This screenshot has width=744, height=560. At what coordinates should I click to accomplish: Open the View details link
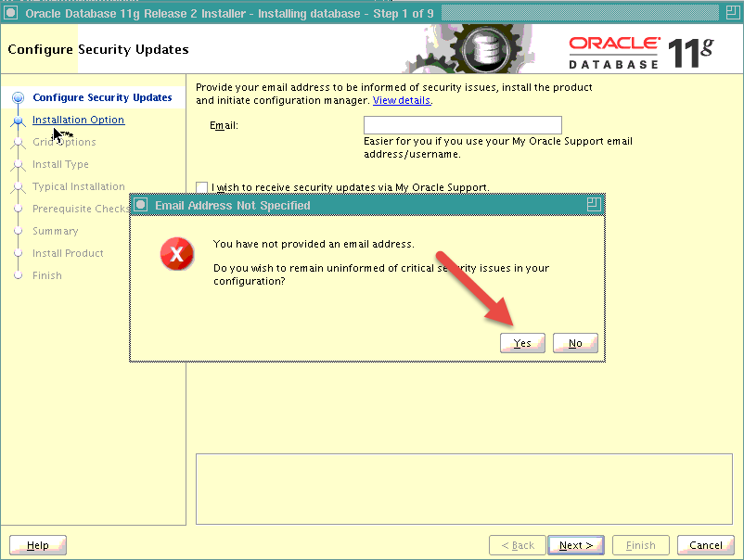tap(401, 100)
